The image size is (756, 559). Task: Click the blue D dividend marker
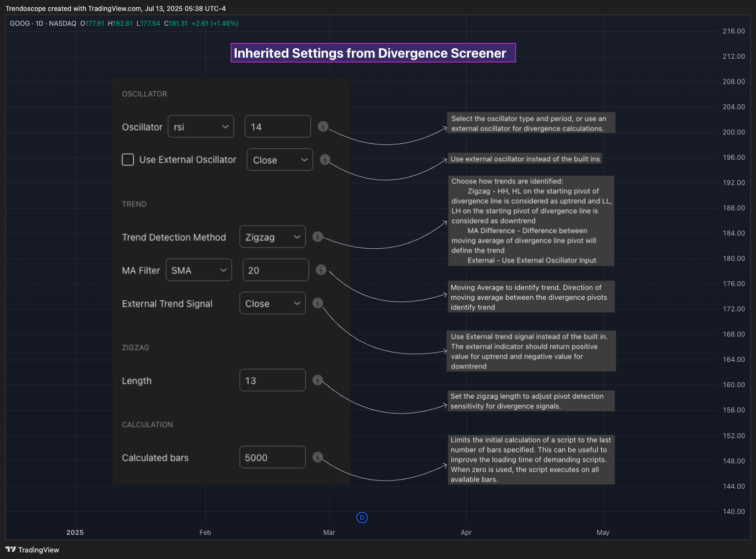pos(362,517)
